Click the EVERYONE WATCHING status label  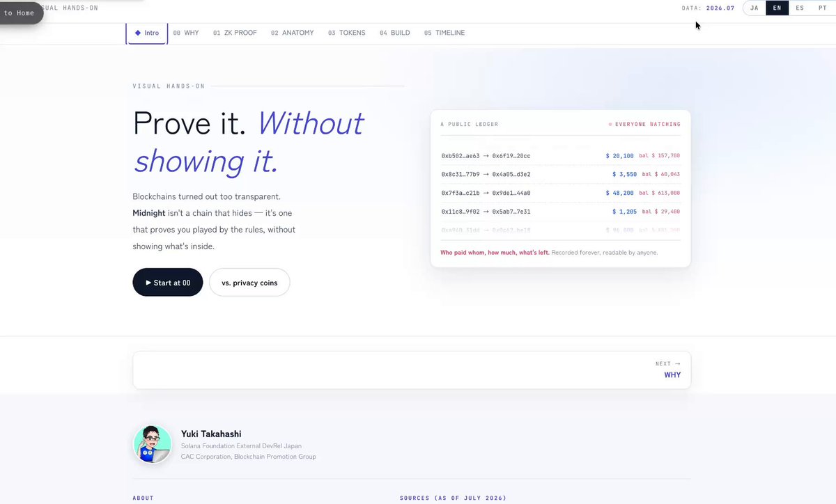click(644, 125)
